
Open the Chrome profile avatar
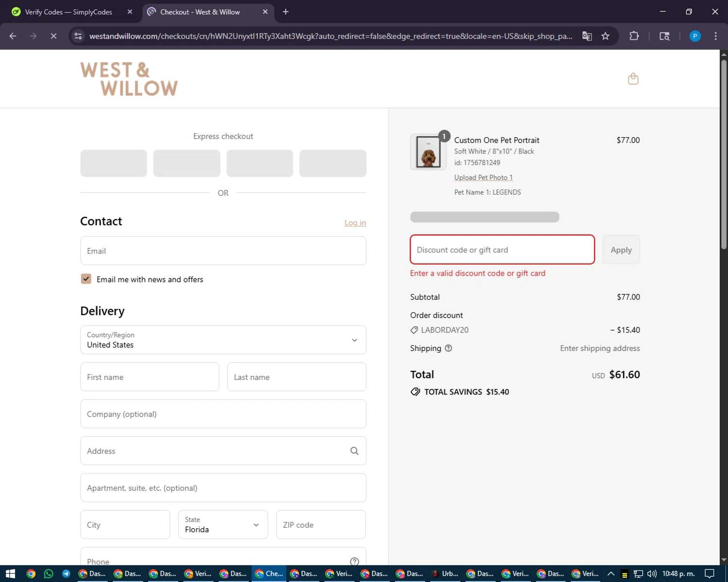pyautogui.click(x=695, y=36)
